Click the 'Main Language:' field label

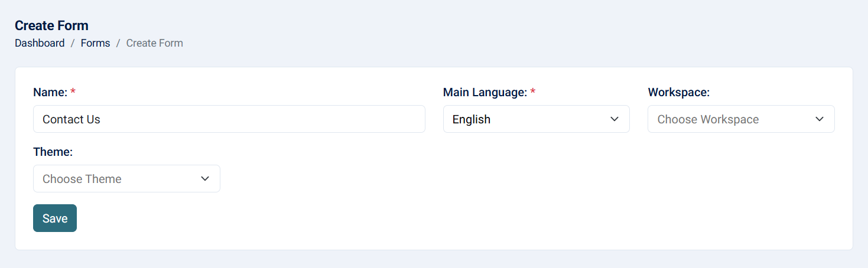485,92
